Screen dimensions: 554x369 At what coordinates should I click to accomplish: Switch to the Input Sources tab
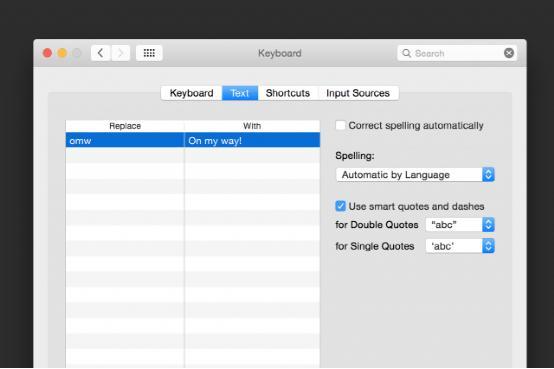pos(358,93)
